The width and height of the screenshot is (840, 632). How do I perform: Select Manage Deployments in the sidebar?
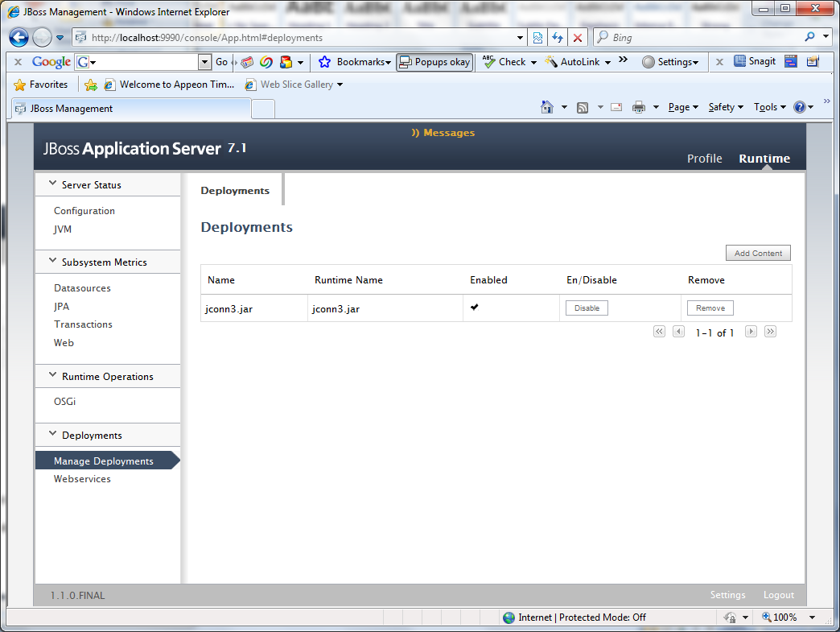[x=107, y=461]
